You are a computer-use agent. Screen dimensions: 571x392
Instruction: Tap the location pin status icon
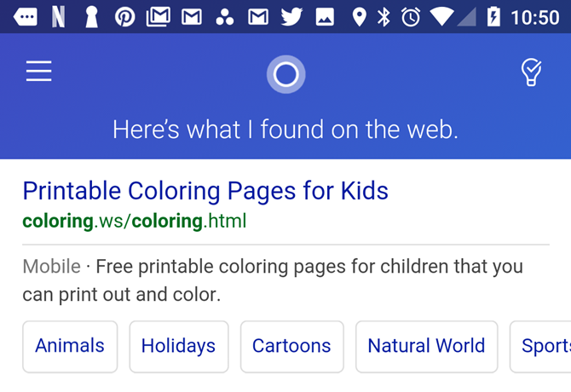pos(359,16)
